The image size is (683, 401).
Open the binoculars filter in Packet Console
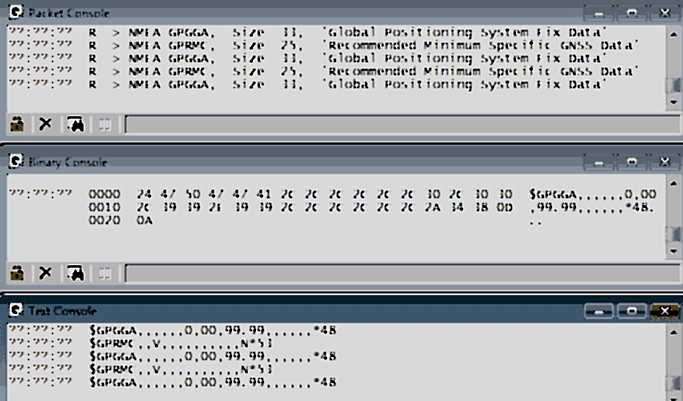[74, 124]
